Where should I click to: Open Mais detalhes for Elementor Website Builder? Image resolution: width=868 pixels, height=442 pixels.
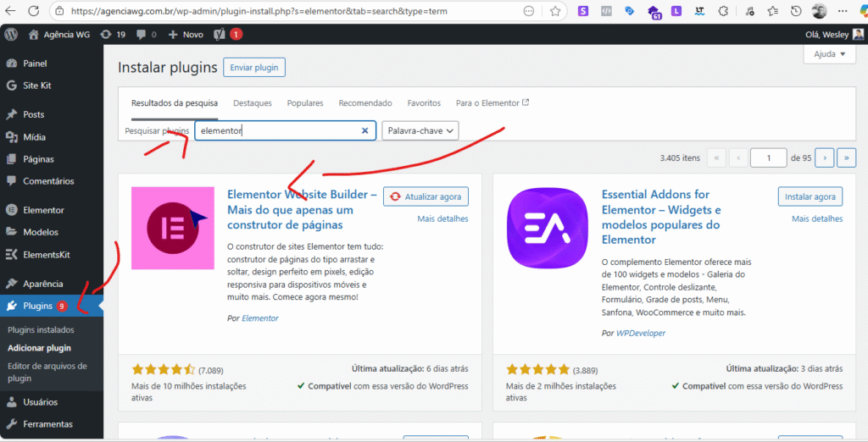pyautogui.click(x=442, y=218)
